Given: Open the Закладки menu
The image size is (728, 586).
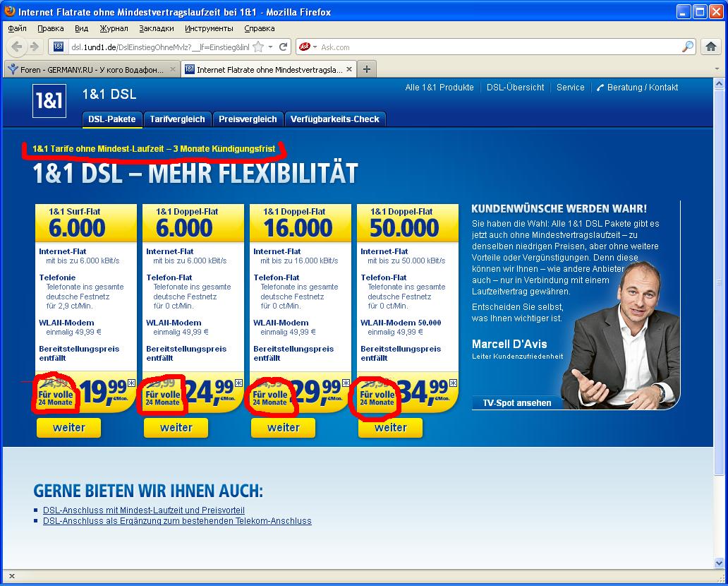Looking at the screenshot, I should (157, 28).
